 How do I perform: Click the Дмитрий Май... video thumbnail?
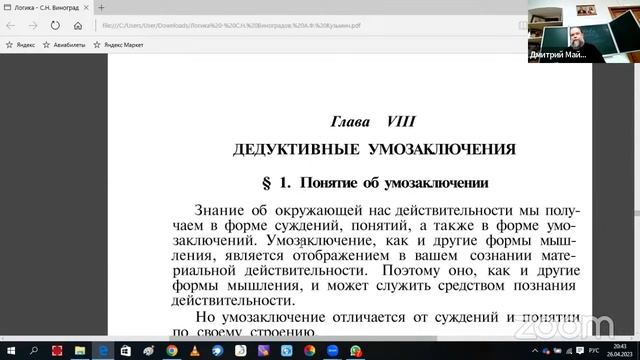(584, 31)
